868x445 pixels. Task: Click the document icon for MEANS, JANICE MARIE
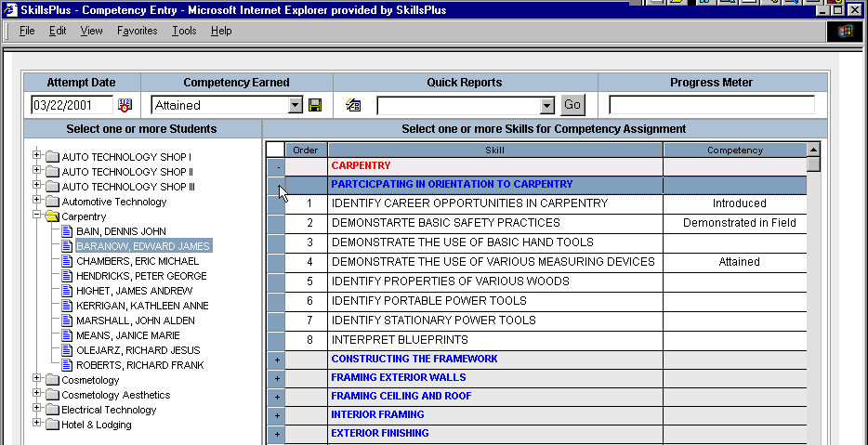coord(67,335)
